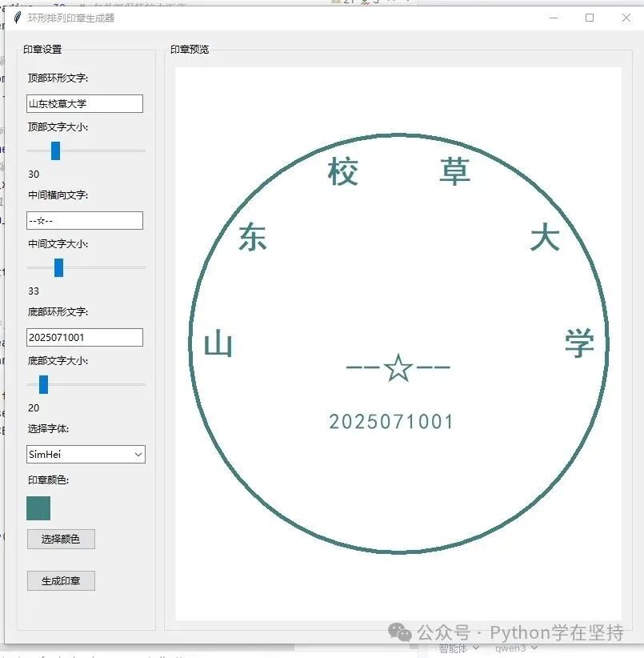Click the 中间文字大小 label
The height and width of the screenshot is (658, 644).
tap(58, 244)
